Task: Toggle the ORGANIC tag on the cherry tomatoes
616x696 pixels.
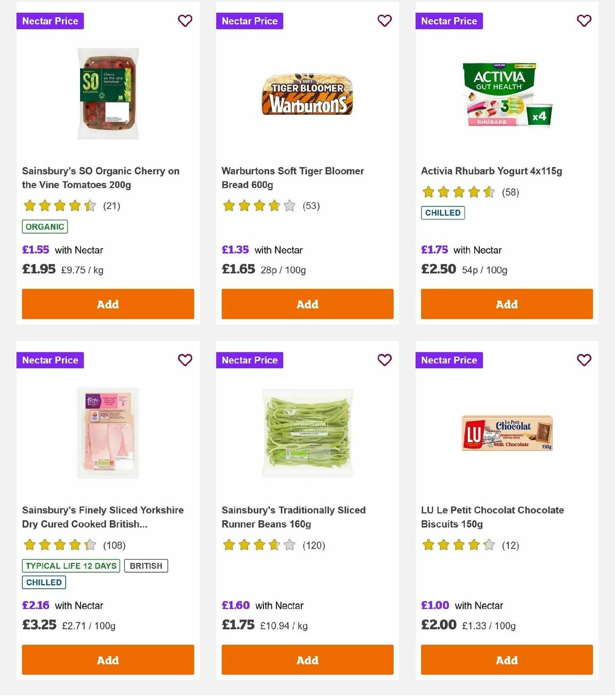Action: [44, 226]
